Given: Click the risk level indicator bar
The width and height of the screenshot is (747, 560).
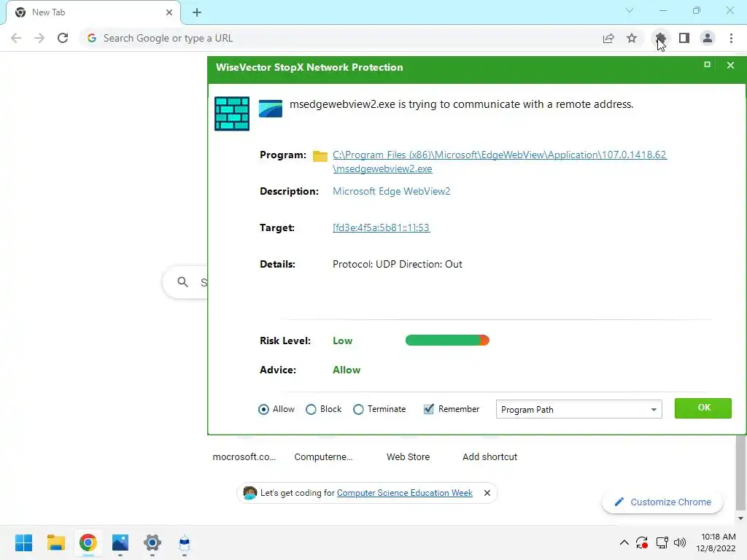Looking at the screenshot, I should pyautogui.click(x=447, y=340).
